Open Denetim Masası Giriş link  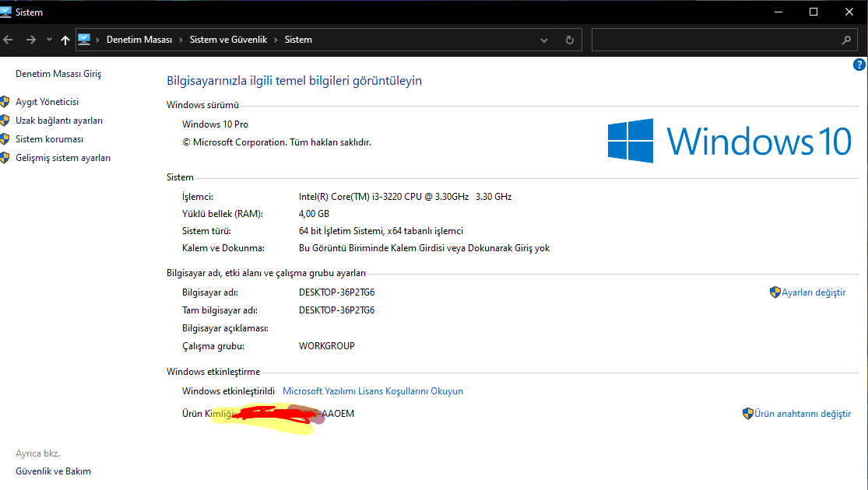(x=58, y=74)
